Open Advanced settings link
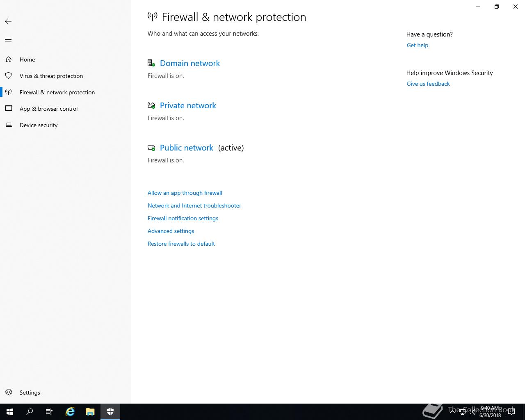 pos(171,231)
